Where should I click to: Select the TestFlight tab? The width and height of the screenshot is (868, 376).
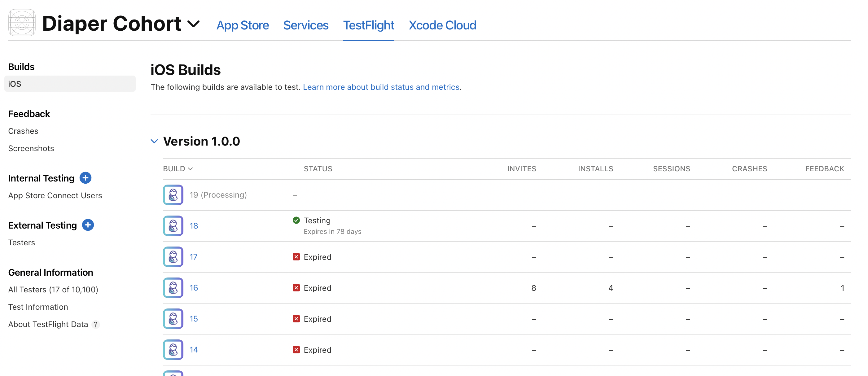point(369,25)
